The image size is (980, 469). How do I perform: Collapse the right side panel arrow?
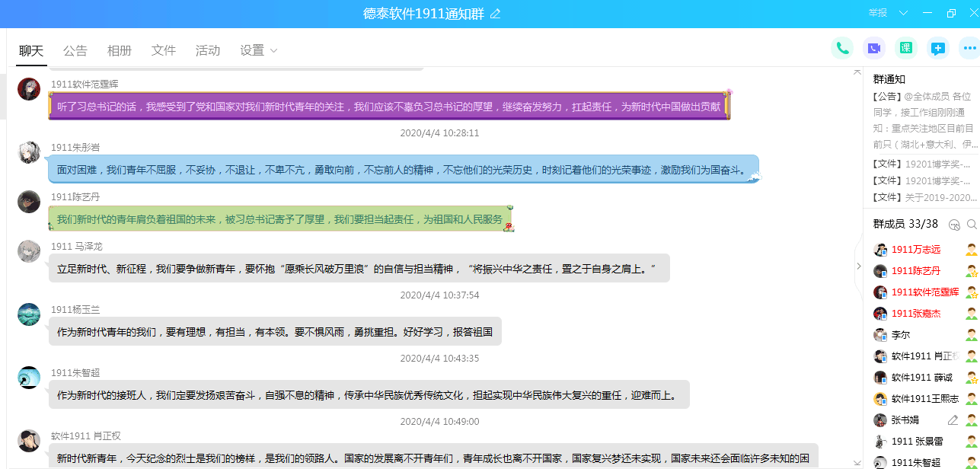pyautogui.click(x=859, y=266)
